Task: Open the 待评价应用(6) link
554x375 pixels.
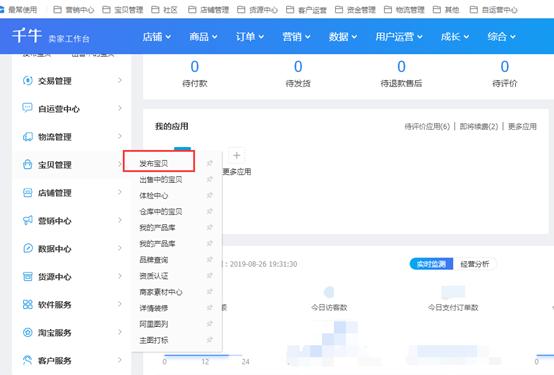Action: (x=427, y=127)
